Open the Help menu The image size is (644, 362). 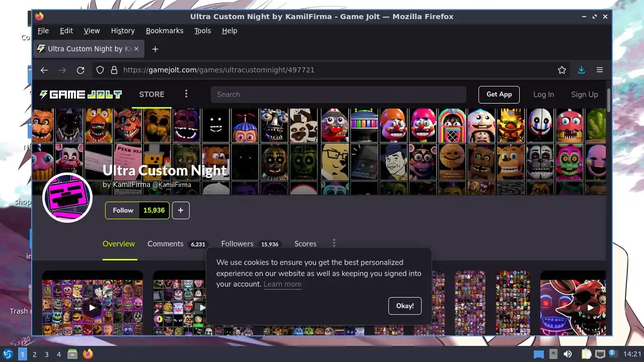pos(229,31)
